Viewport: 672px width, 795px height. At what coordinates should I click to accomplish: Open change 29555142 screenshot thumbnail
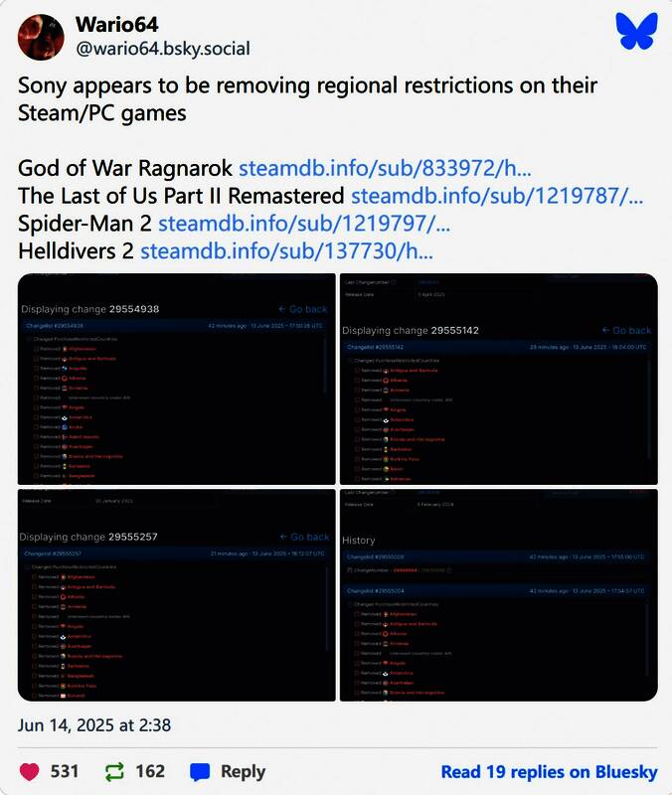(x=498, y=379)
